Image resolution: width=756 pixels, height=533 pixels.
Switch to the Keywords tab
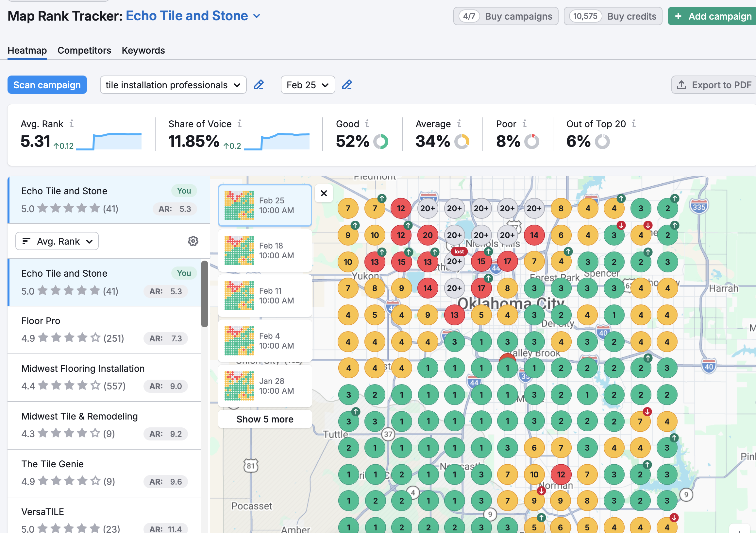click(143, 50)
